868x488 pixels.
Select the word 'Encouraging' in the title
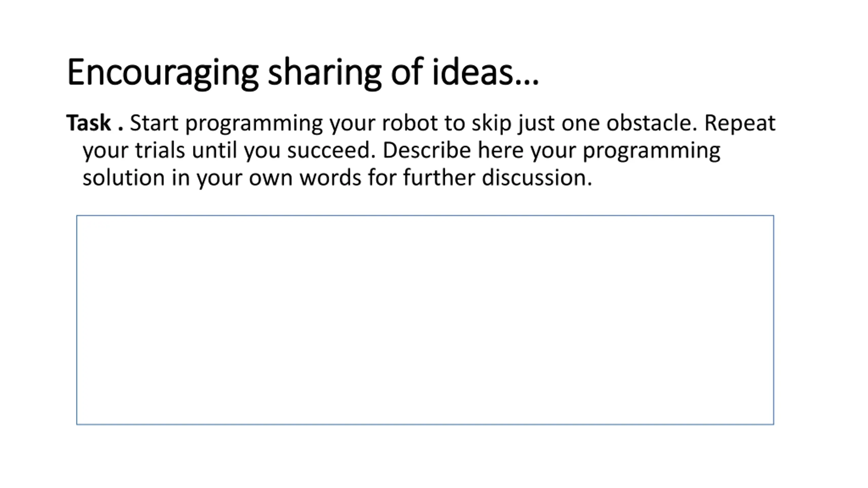tap(163, 73)
